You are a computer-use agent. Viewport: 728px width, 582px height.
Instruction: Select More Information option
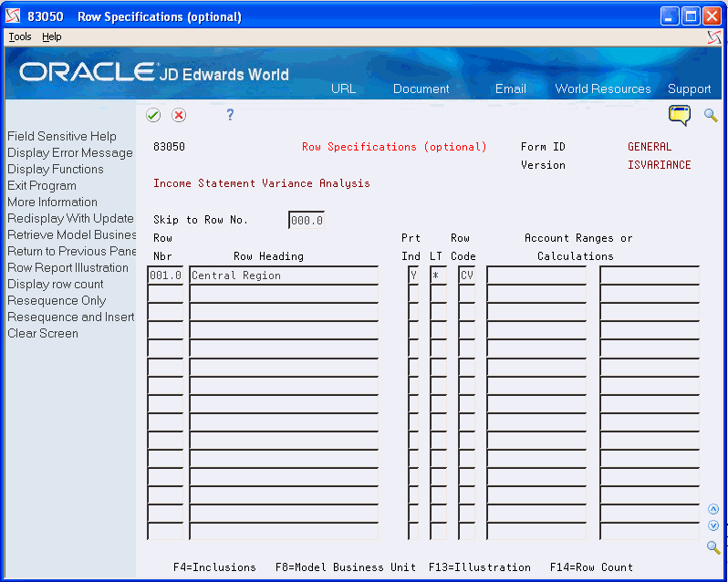pos(53,202)
